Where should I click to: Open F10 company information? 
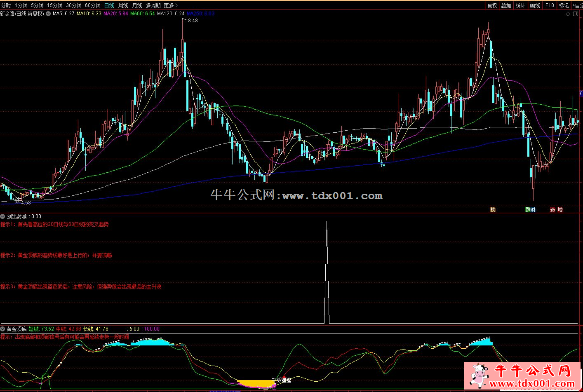(x=550, y=5)
